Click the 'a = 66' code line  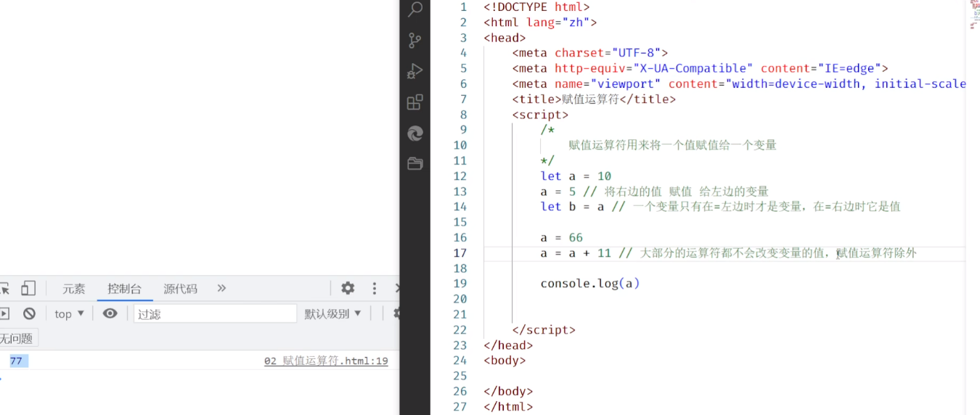(x=561, y=238)
